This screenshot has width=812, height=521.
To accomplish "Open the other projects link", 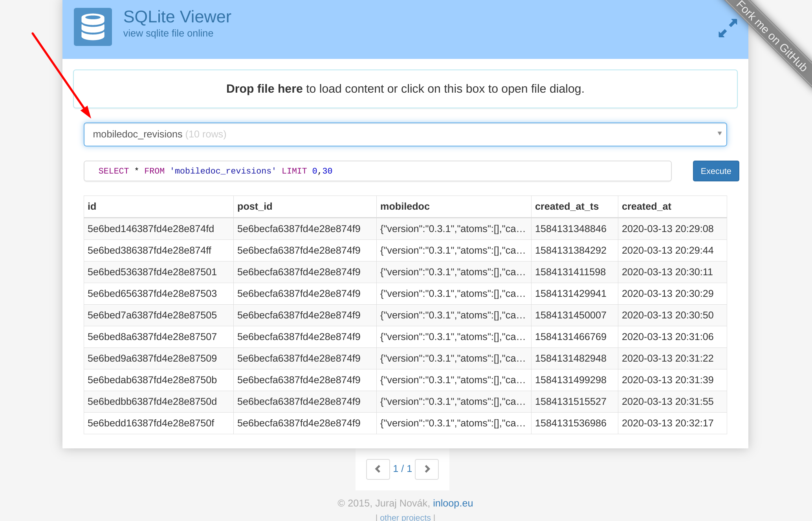I will 405,517.
